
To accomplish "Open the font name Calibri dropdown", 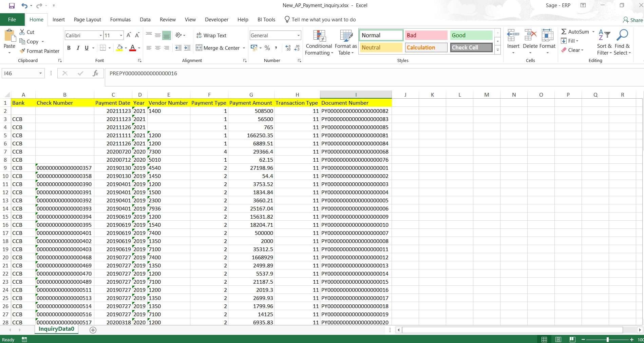I will (x=101, y=35).
